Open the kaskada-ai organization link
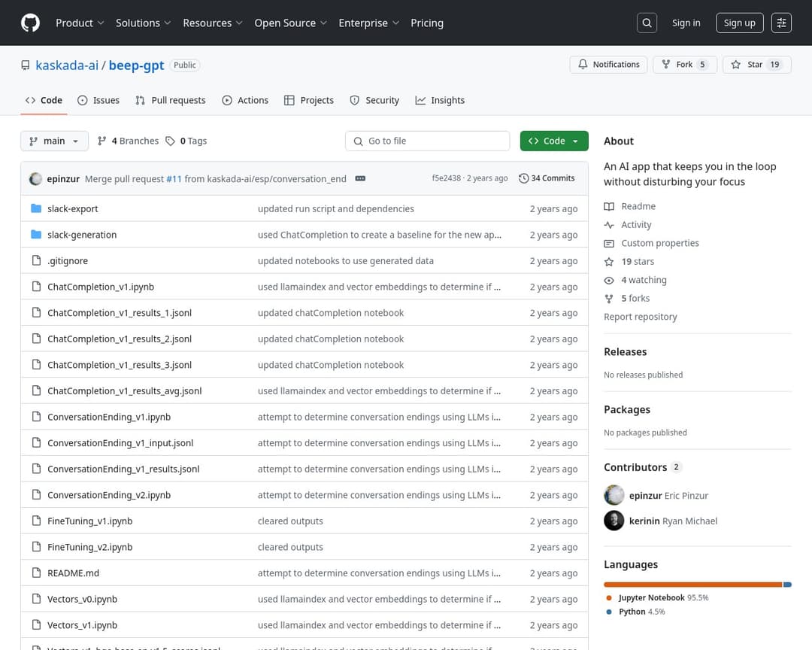Image resolution: width=812 pixels, height=650 pixels. pyautogui.click(x=67, y=65)
